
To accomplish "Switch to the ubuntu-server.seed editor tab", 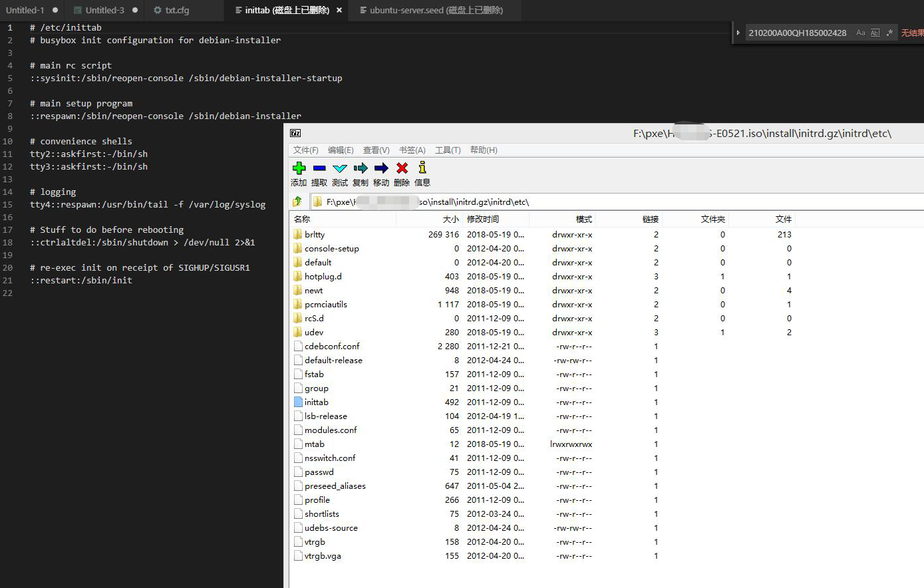I will 436,10.
